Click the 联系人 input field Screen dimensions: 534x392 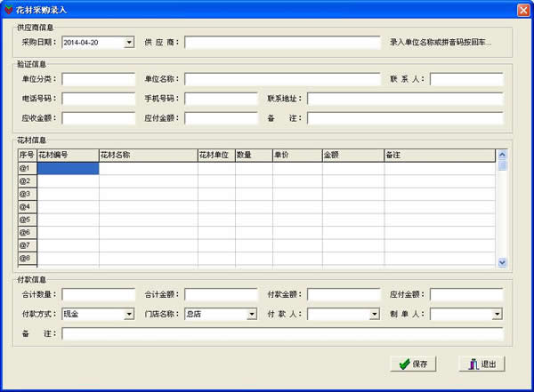[466, 80]
